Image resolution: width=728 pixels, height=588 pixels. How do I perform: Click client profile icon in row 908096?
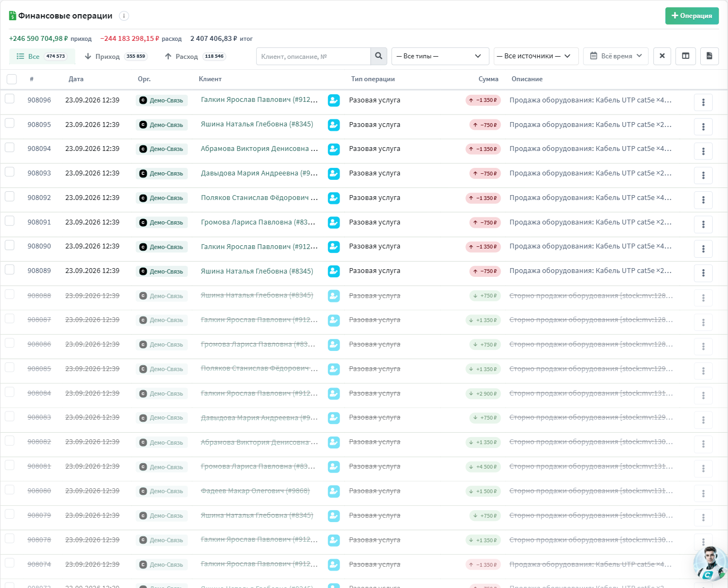click(x=334, y=100)
